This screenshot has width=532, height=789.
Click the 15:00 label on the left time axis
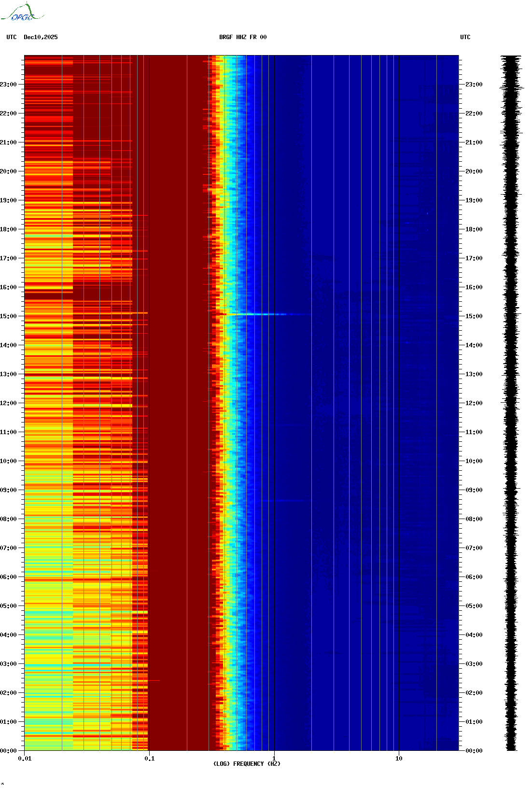click(8, 316)
